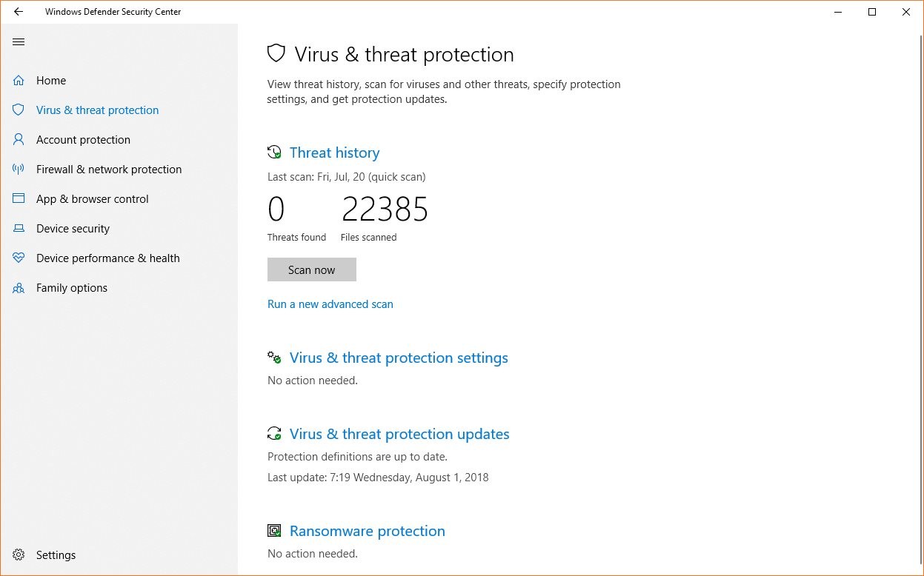Toggle the hamburger navigation menu
The image size is (924, 576).
coord(19,42)
